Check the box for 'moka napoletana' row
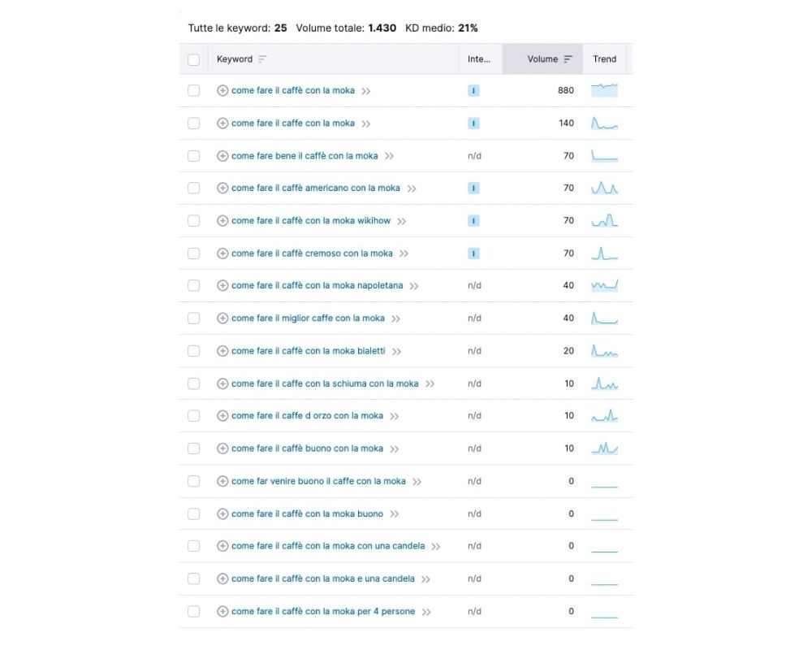The image size is (812, 650). [193, 286]
